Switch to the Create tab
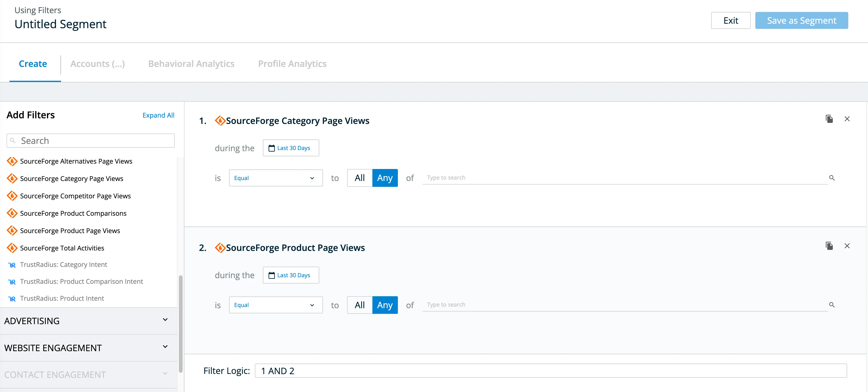Viewport: 868px width, 392px height. pyautogui.click(x=33, y=64)
